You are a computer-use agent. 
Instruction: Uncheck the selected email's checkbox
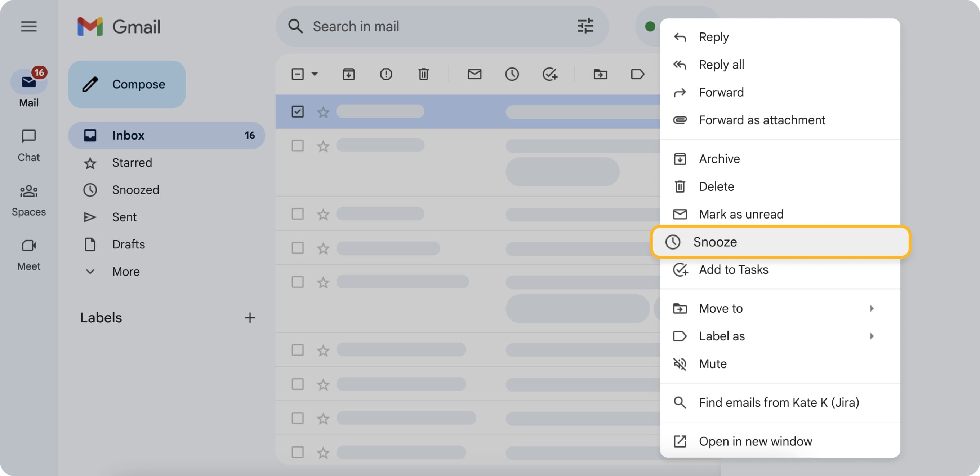[298, 111]
